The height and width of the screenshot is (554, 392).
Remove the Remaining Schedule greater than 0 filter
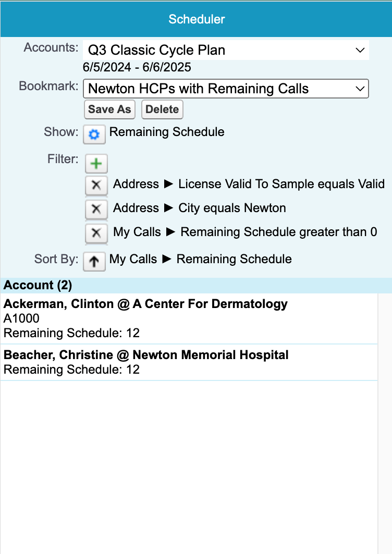click(x=96, y=233)
